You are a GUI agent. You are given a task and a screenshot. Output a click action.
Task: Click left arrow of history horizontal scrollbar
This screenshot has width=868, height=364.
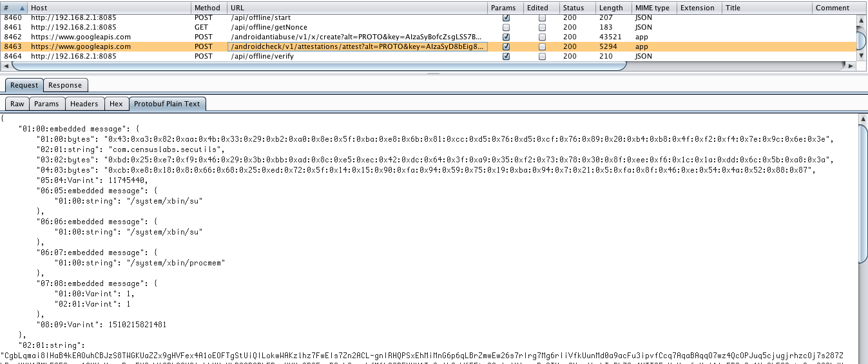tap(7, 66)
